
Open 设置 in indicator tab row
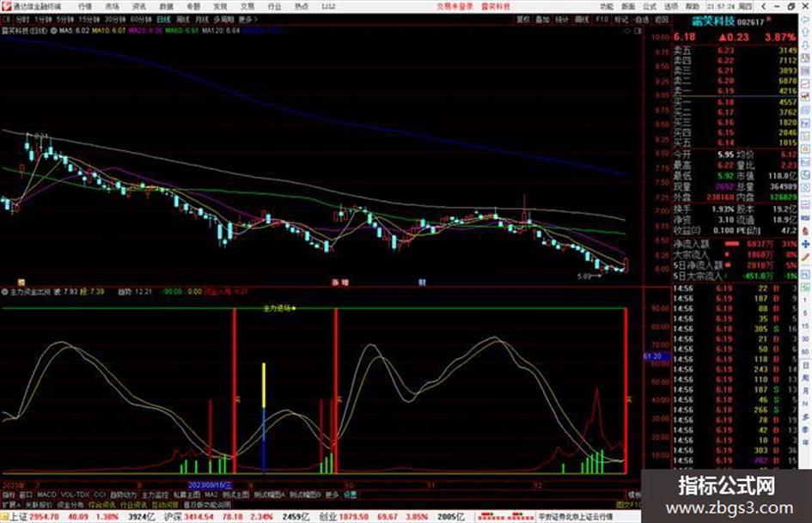(x=350, y=495)
